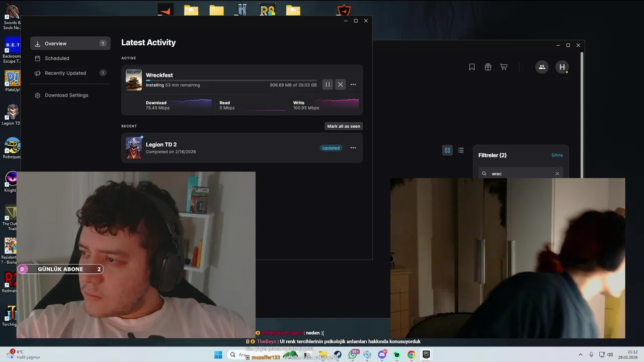
Task: Open the friends list icon in Epic launcher
Action: pyautogui.click(x=542, y=67)
